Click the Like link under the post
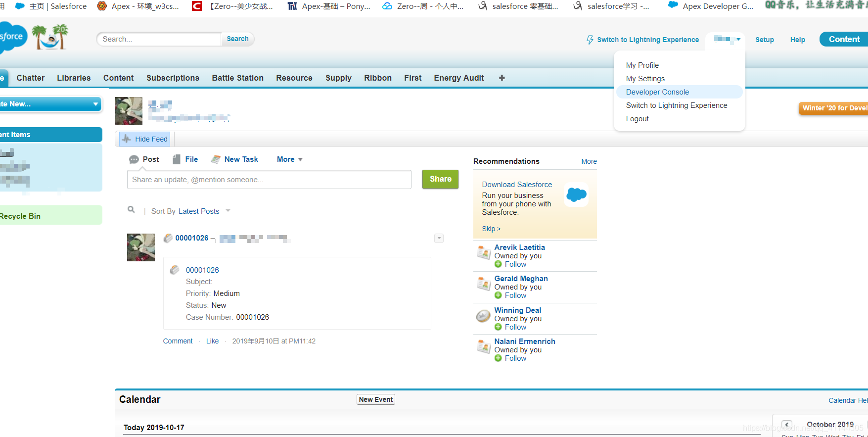Screen dimensions: 868x437 (213, 341)
